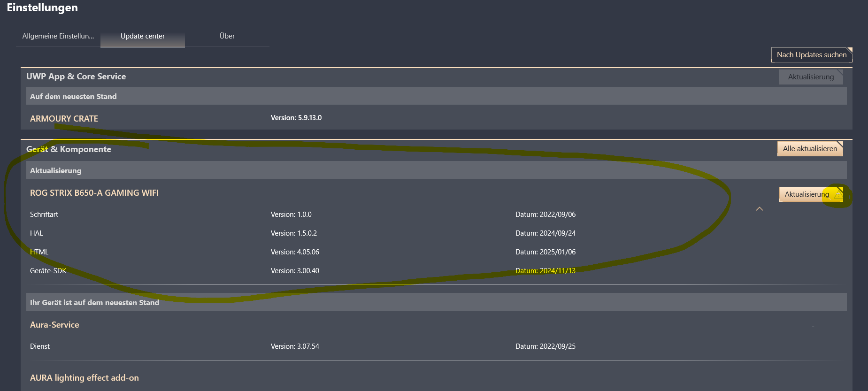Screen dimensions: 868x391
Task: Click the Schriftart row label
Action: (44, 215)
